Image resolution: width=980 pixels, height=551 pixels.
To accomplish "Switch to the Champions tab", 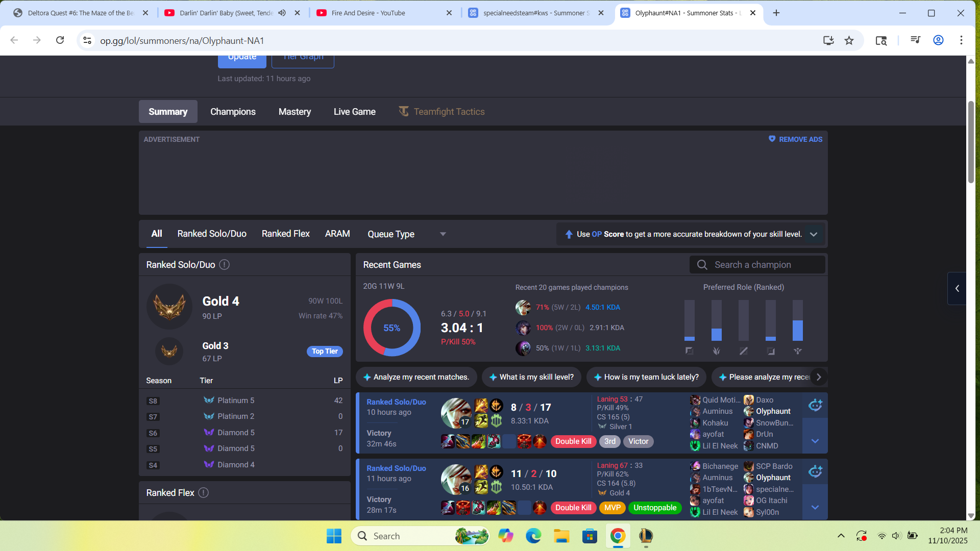I will click(233, 112).
